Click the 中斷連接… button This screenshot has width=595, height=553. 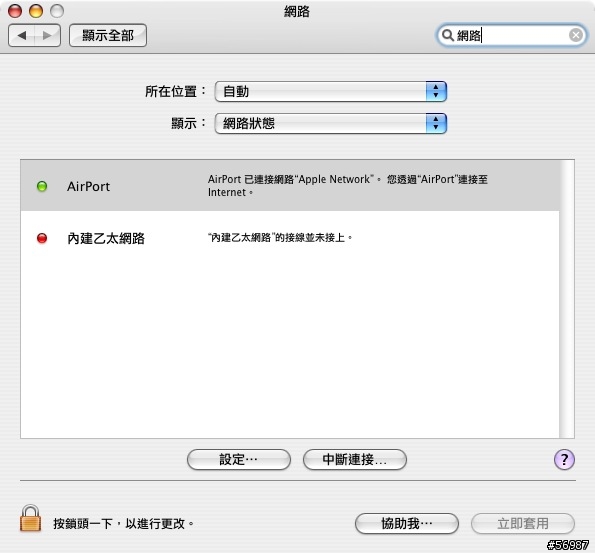coord(354,460)
